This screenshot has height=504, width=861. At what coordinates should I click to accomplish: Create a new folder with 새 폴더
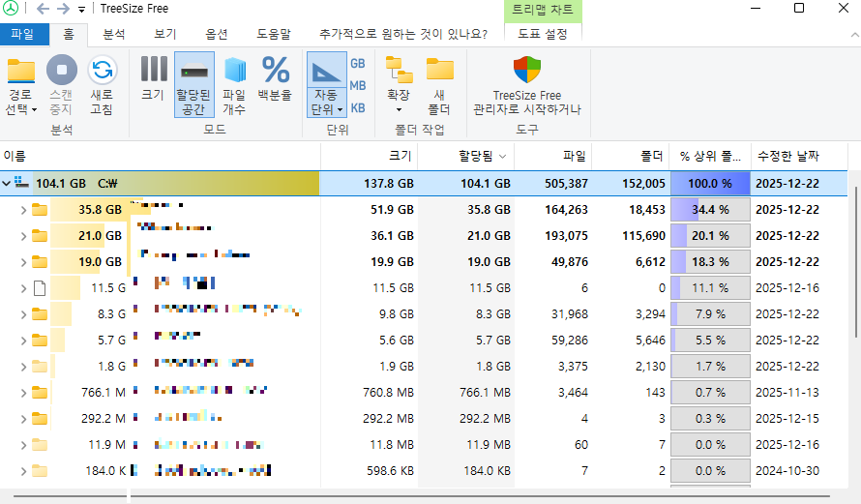[439, 85]
